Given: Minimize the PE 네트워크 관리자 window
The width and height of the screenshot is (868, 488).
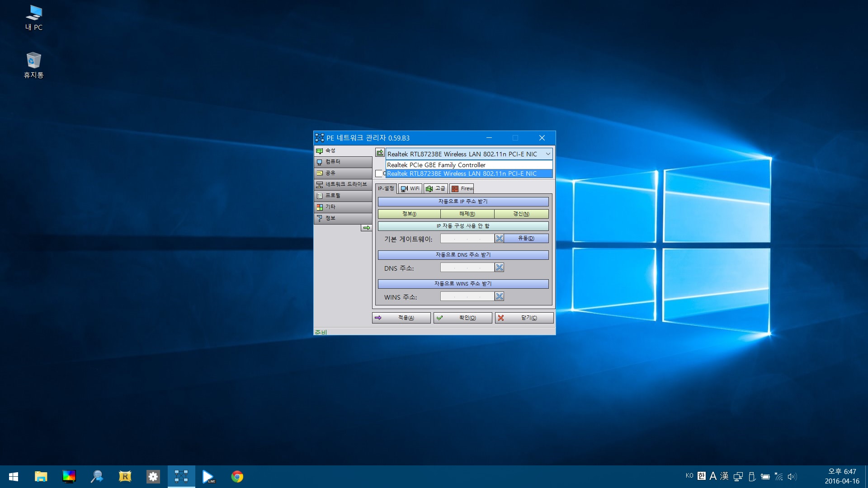Looking at the screenshot, I should tap(489, 138).
